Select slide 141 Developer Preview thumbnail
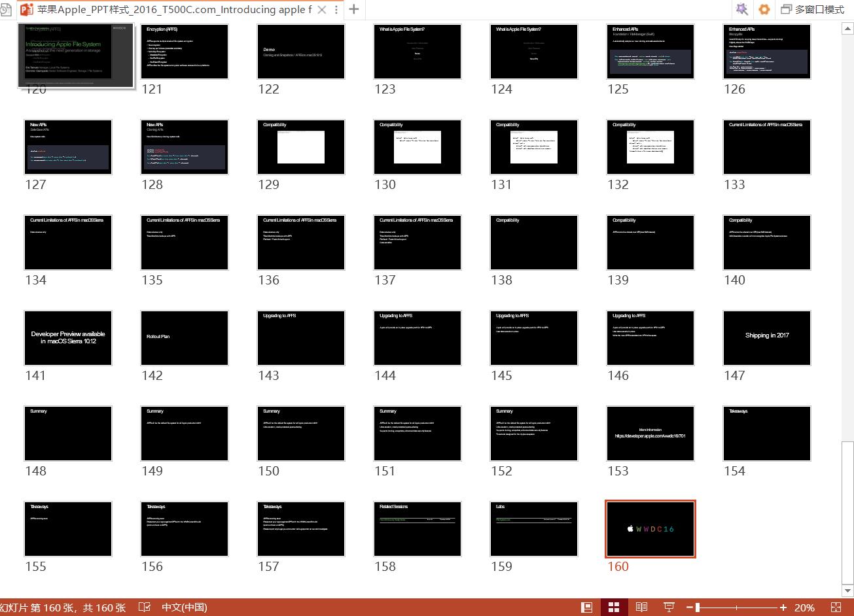The image size is (854, 616). tap(68, 338)
